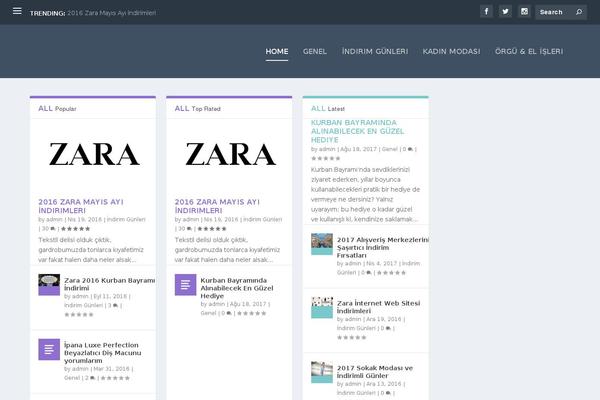Click star rating under Zara İnternet Web Sitesi
Screen dimensions: 600x400
pos(352,337)
